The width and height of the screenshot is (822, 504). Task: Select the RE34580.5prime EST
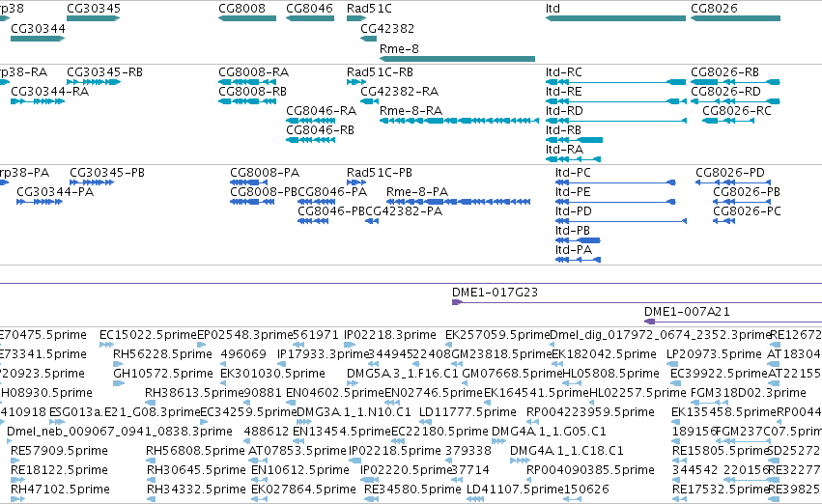pos(371,500)
